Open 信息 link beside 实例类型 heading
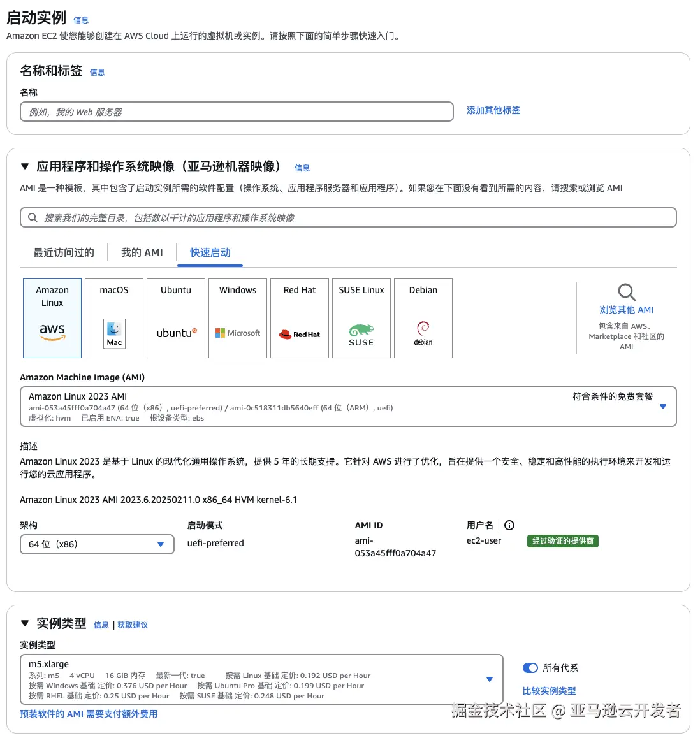Screen dimensions: 700x738 point(101,625)
